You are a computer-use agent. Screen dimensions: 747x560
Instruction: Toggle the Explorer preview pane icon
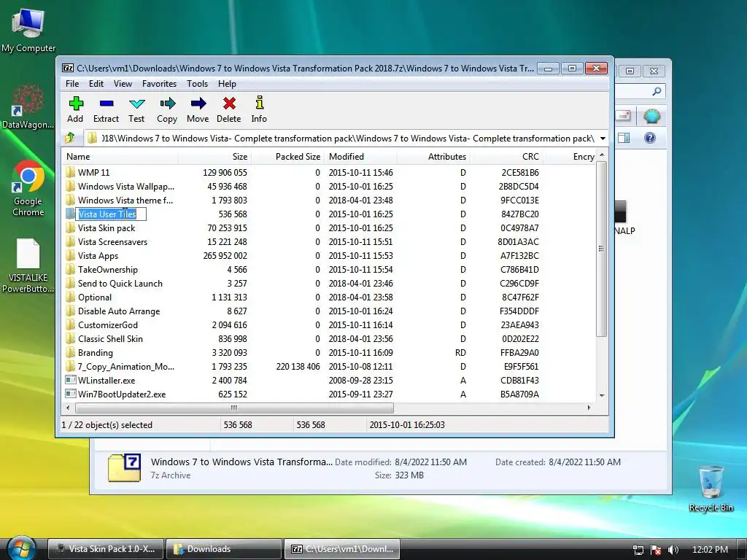(x=624, y=138)
